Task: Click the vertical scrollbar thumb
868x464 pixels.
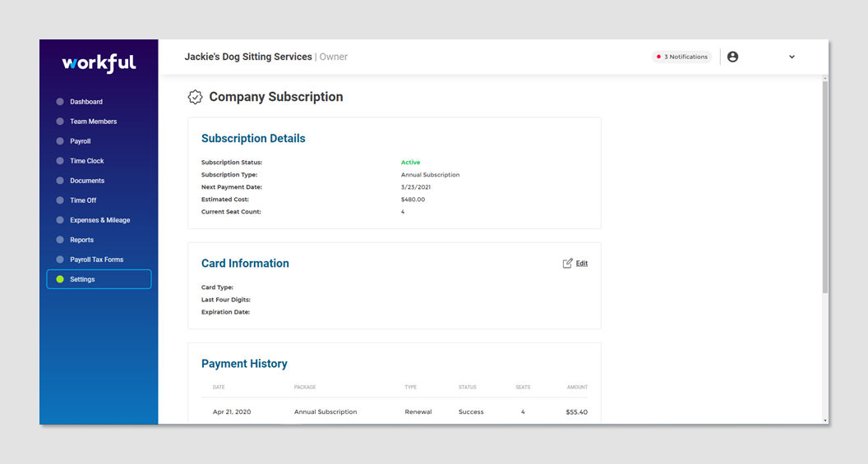Action: coord(824,188)
